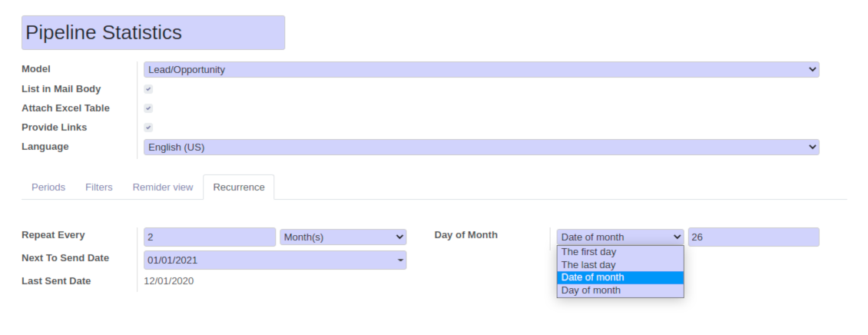
Task: Open the Language dropdown showing English (US)
Action: point(481,147)
